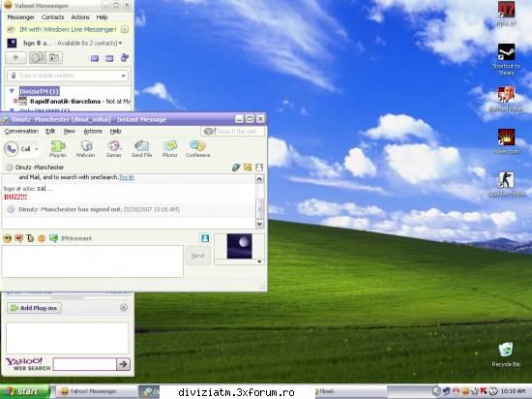The image size is (532, 399).
Task: Click the contact card icon in the IM header
Action: [259, 168]
